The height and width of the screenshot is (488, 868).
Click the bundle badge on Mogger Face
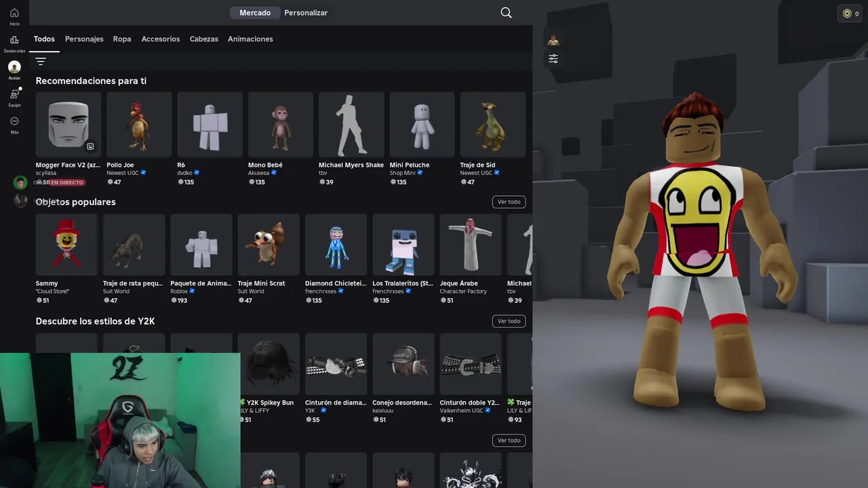pyautogui.click(x=90, y=146)
